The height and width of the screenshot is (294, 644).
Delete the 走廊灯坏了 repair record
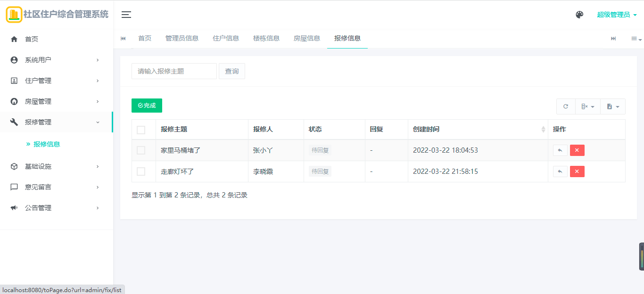(577, 171)
